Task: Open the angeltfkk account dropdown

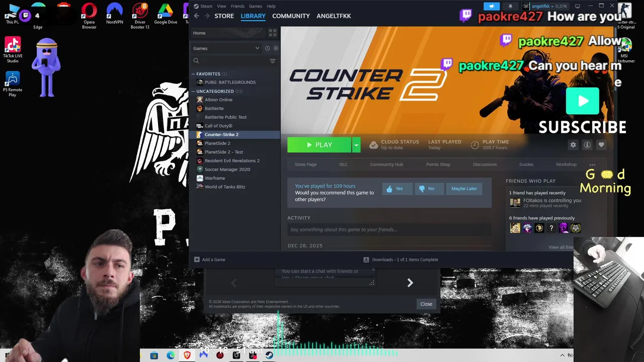Action: (544, 6)
